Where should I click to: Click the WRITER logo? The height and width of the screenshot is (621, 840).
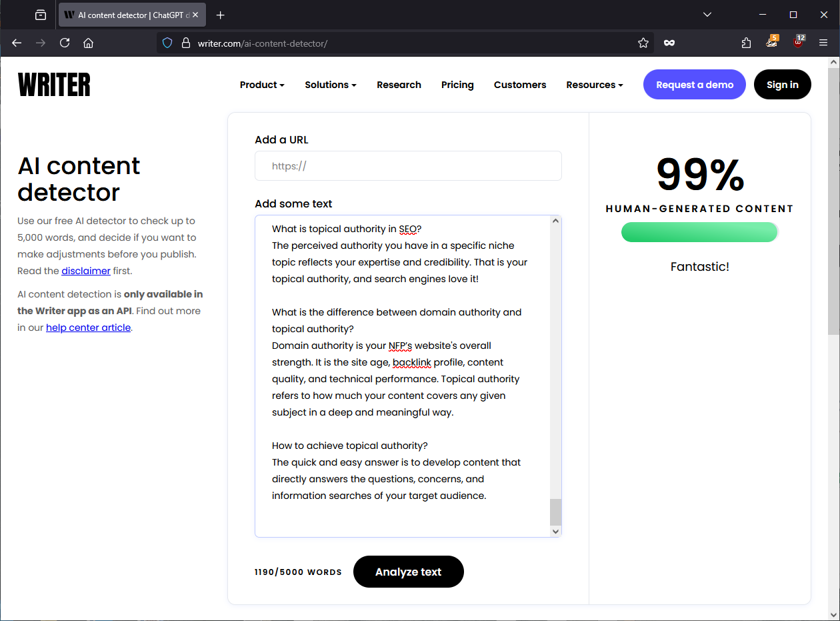[54, 85]
